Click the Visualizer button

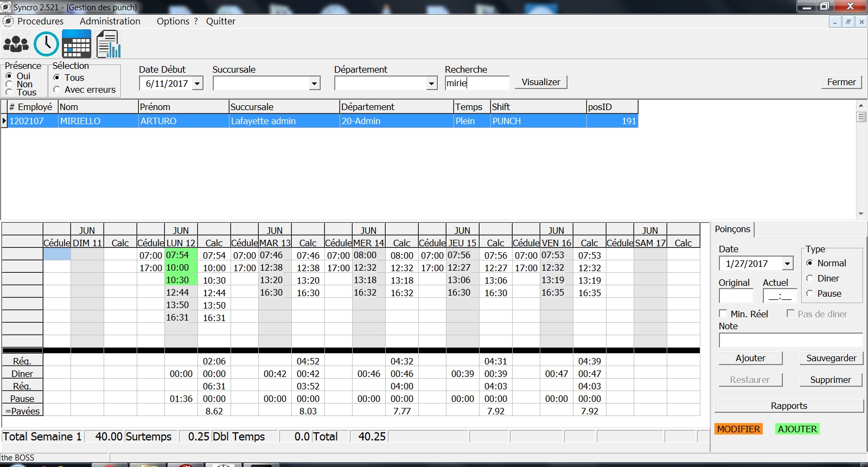[x=540, y=82]
